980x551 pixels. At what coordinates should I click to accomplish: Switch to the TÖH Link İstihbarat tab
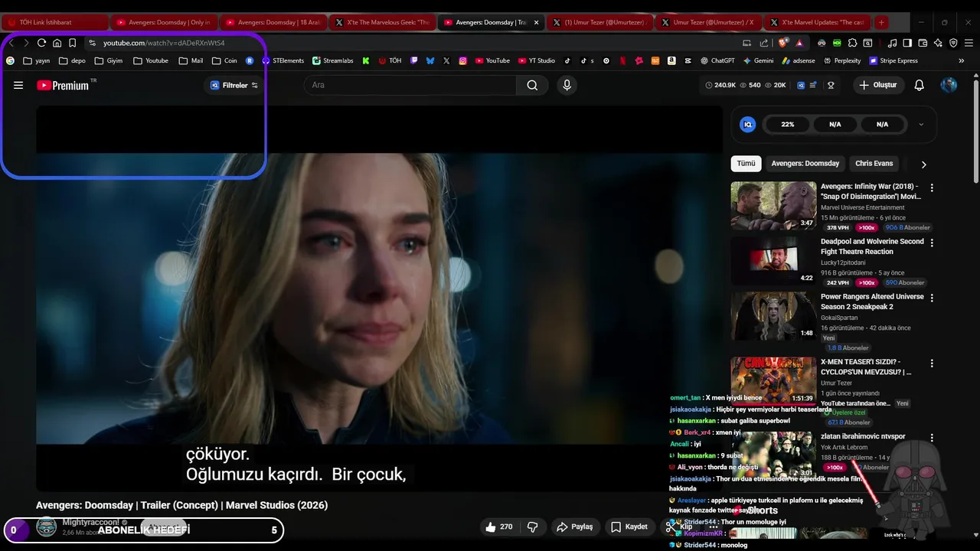click(x=54, y=22)
